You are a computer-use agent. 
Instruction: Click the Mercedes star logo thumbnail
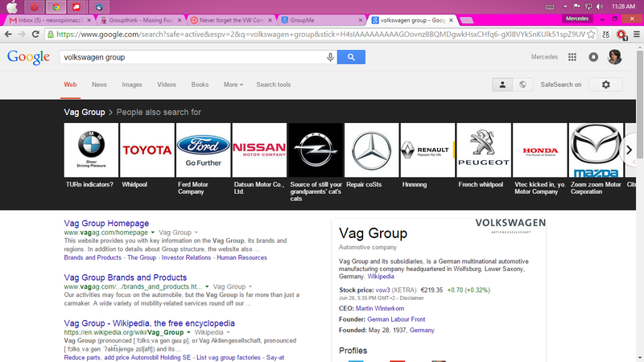[371, 150]
